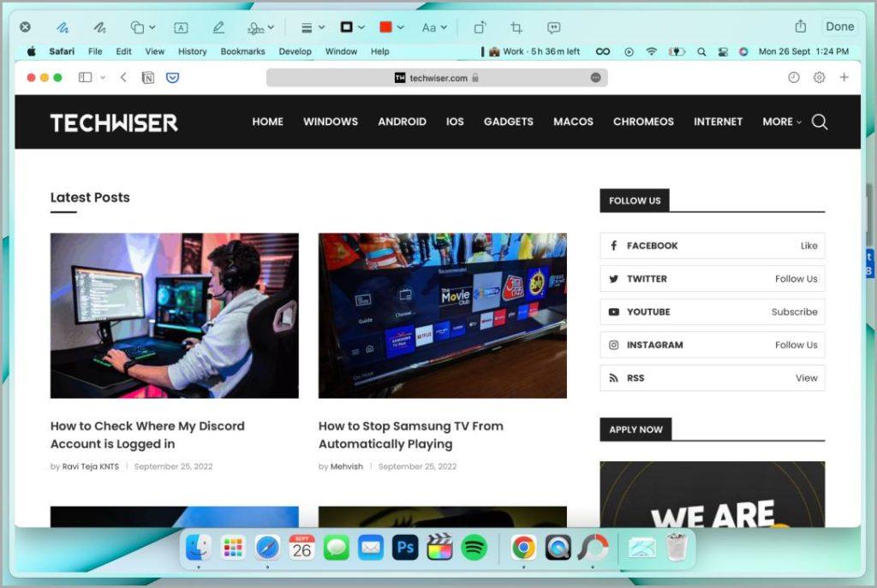Click the Siri icon in menu bar
The height and width of the screenshot is (588, 877).
(743, 51)
